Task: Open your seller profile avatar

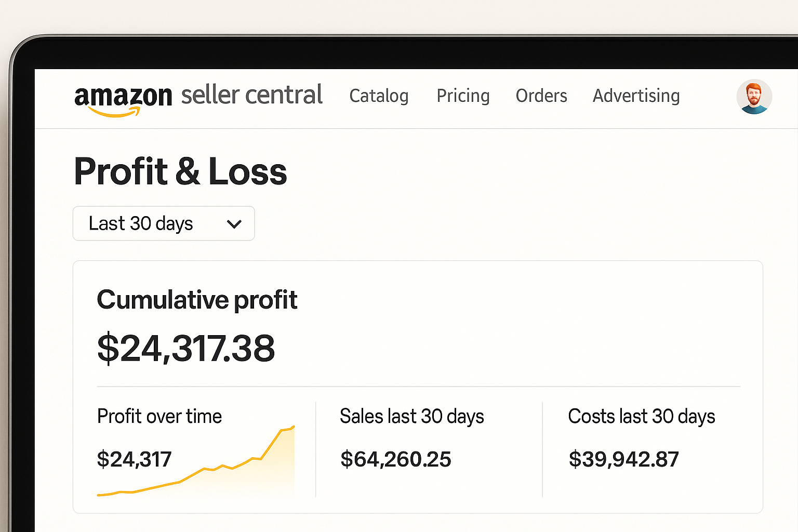Action: 754,96
